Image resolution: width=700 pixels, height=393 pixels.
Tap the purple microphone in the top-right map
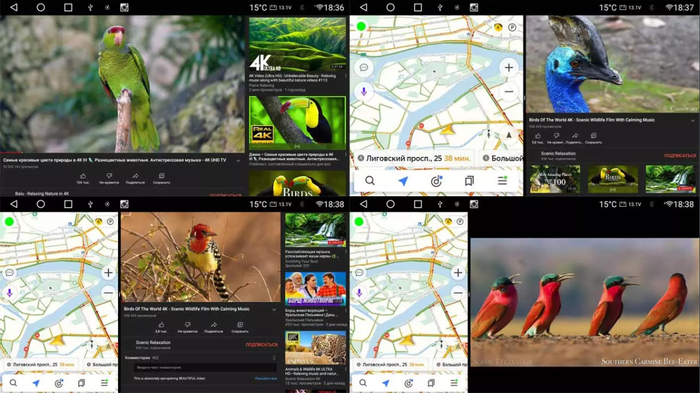pos(364,92)
